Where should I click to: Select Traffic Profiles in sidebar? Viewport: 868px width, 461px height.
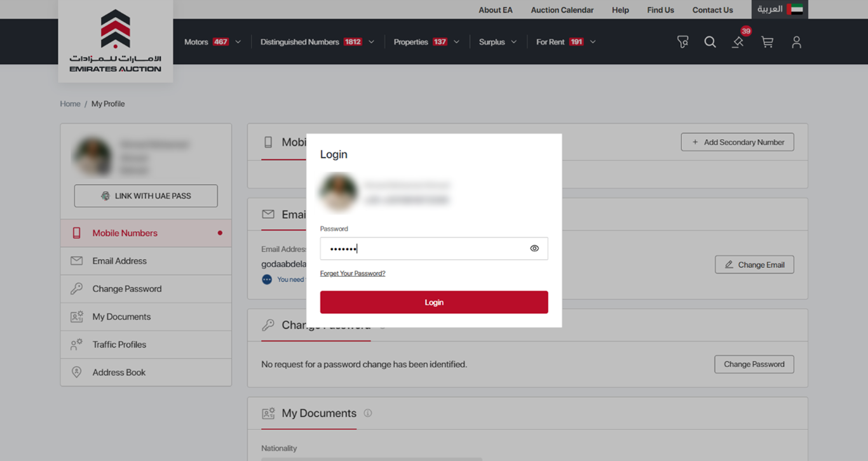point(119,345)
